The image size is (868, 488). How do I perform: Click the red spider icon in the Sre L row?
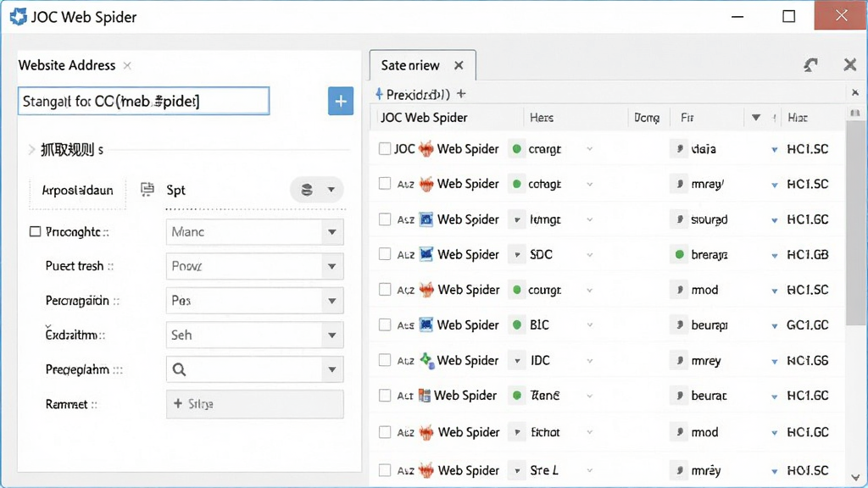pyautogui.click(x=426, y=470)
